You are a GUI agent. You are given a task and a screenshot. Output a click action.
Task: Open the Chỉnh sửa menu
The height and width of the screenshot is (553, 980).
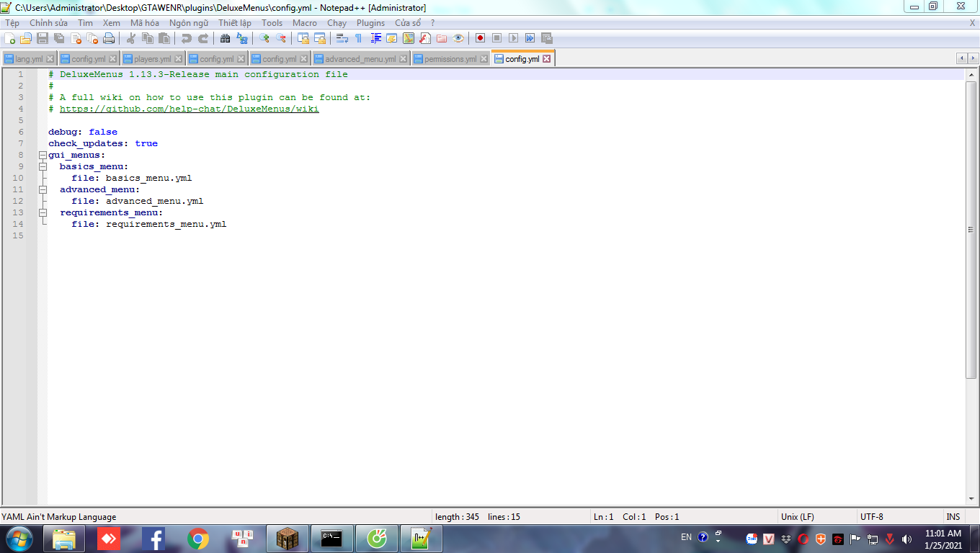[48, 23]
